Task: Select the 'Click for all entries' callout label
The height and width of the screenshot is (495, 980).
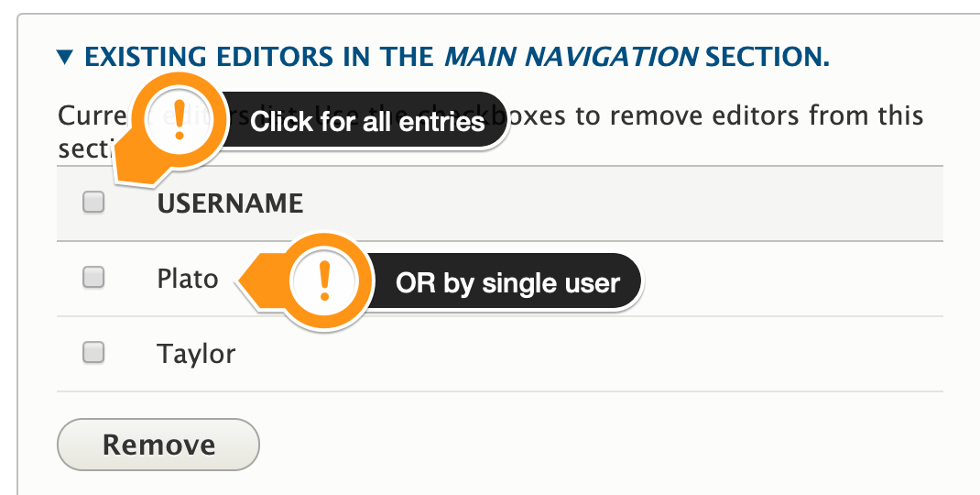Action: point(367,121)
